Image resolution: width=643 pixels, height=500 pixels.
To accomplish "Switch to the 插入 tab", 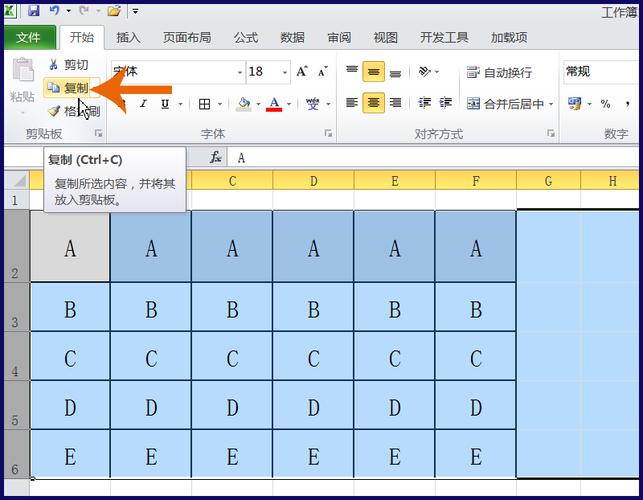I will point(128,38).
